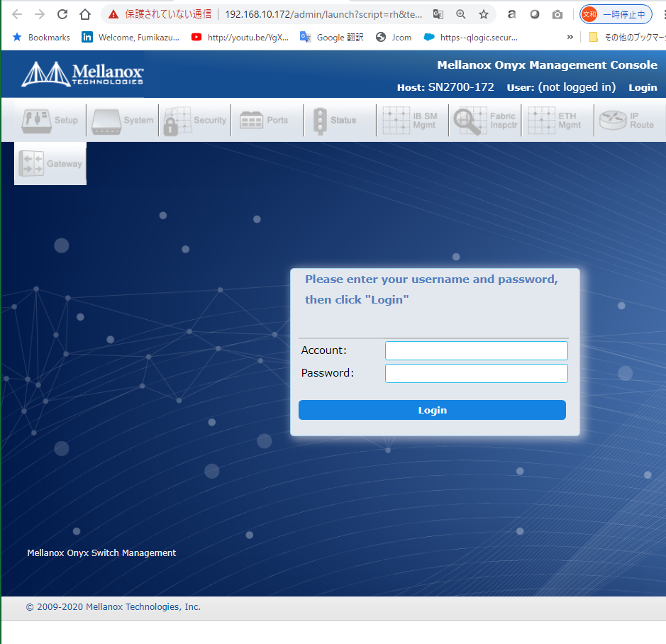The image size is (666, 644).
Task: Click the Password input field
Action: coord(476,373)
